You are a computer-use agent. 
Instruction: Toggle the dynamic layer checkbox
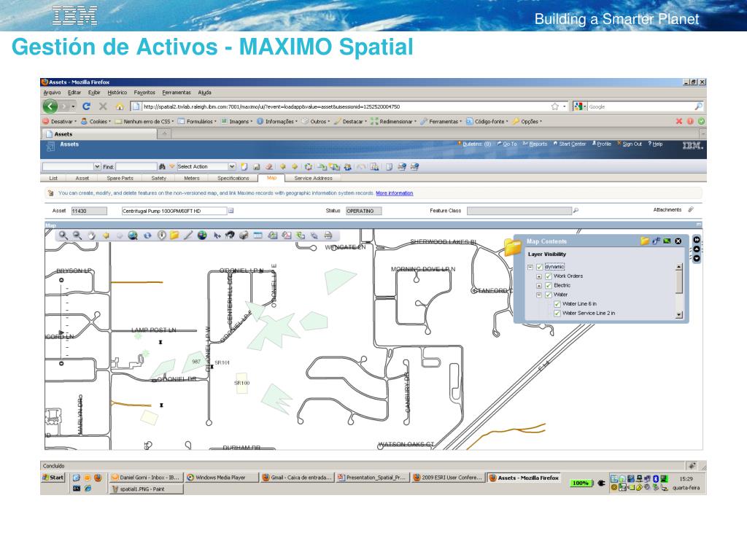tap(540, 267)
